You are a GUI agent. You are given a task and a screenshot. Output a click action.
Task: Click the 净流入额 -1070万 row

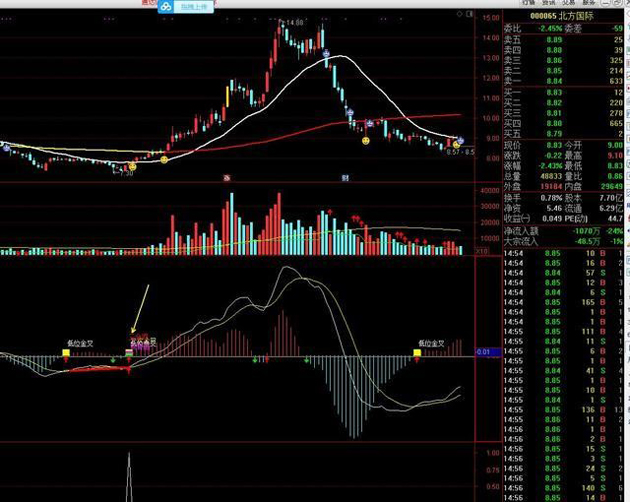(563, 231)
